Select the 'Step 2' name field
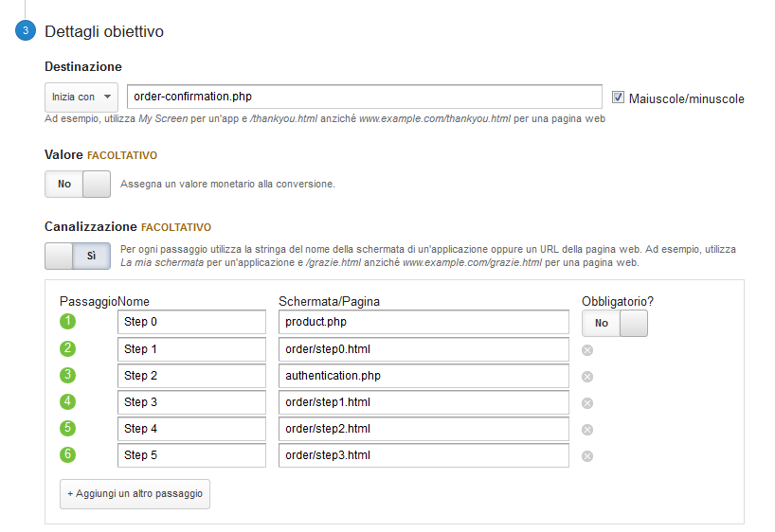Image resolution: width=775 pixels, height=532 pixels. (x=192, y=376)
